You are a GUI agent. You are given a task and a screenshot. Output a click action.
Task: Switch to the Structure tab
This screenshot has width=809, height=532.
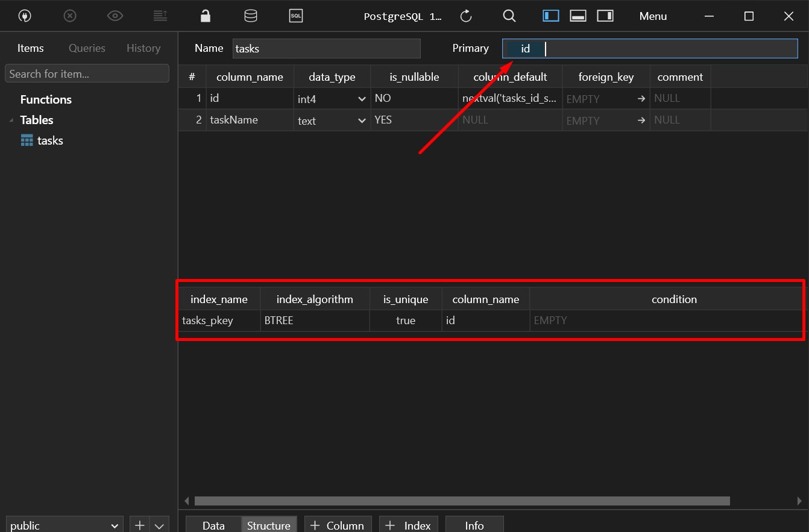[269, 525]
